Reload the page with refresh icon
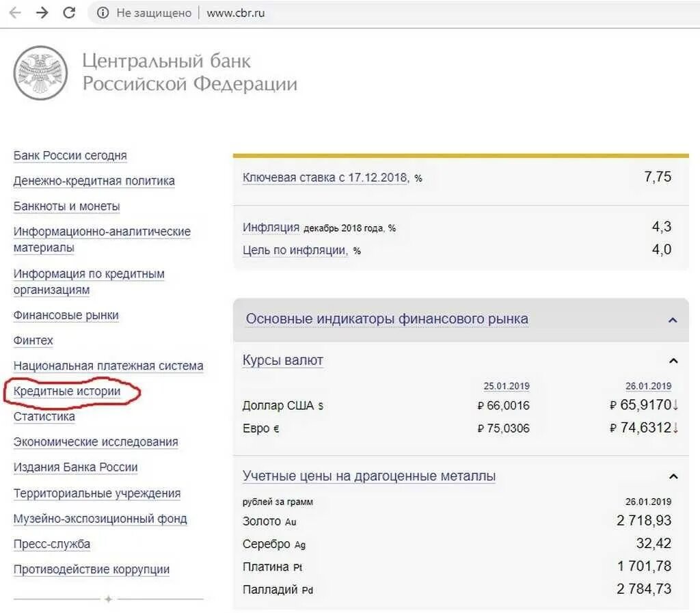 69,13
